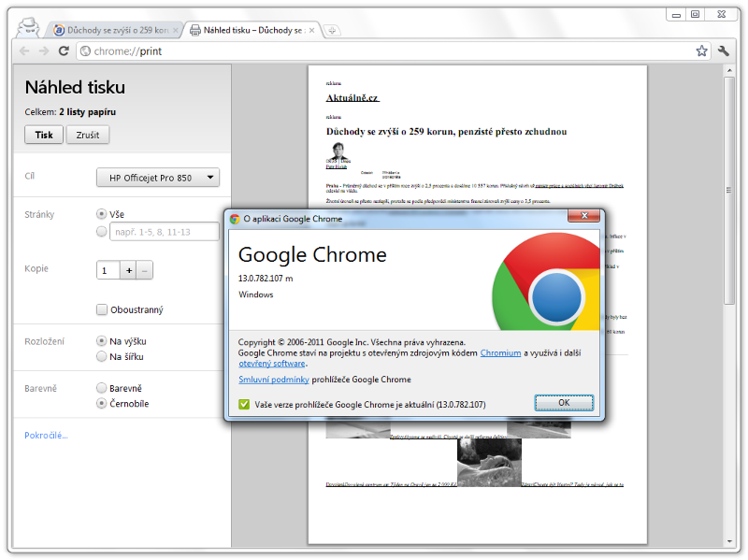This screenshot has height=560, width=748.
Task: Open the HP Officejet Pro 850 printer dropdown
Action: (x=158, y=178)
